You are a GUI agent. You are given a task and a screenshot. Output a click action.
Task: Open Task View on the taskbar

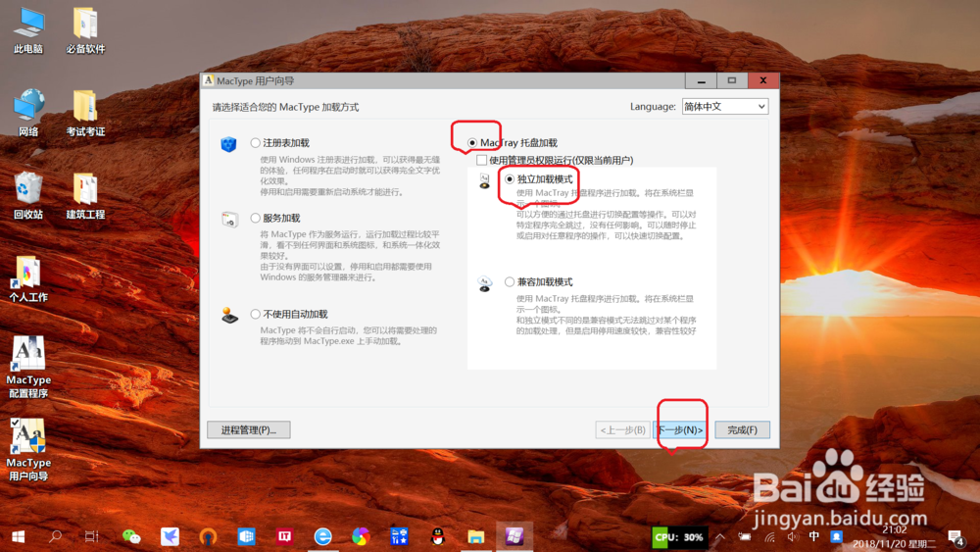92,536
